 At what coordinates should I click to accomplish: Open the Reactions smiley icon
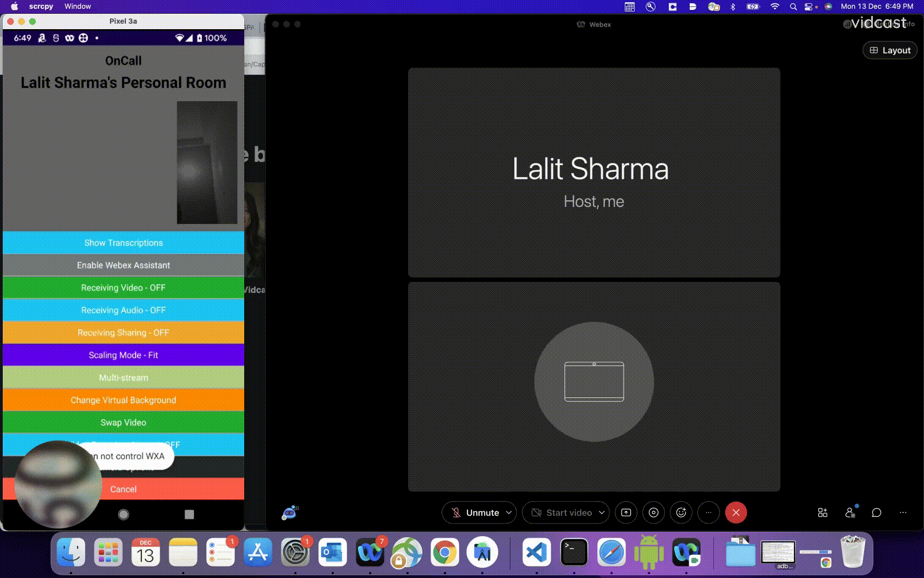click(x=681, y=512)
